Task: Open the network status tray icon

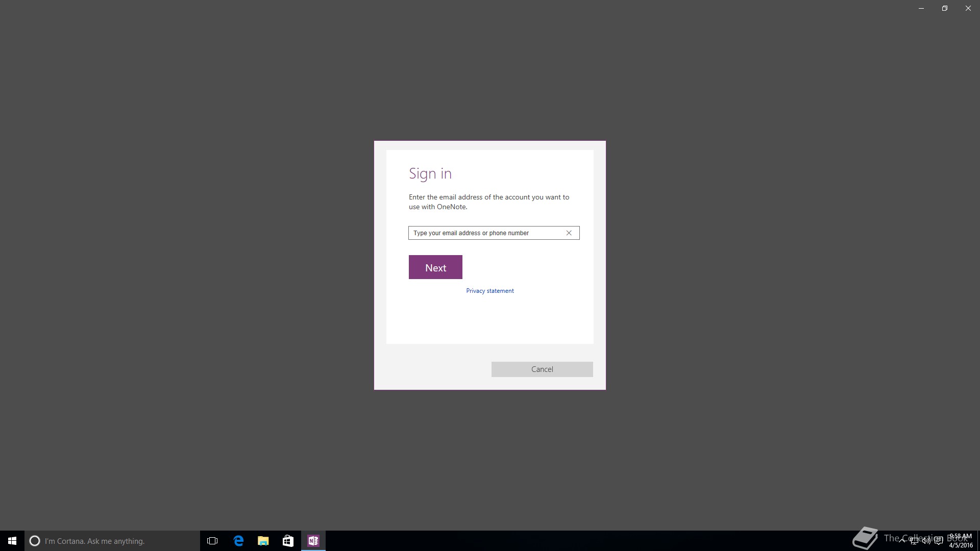Action: coord(914,541)
